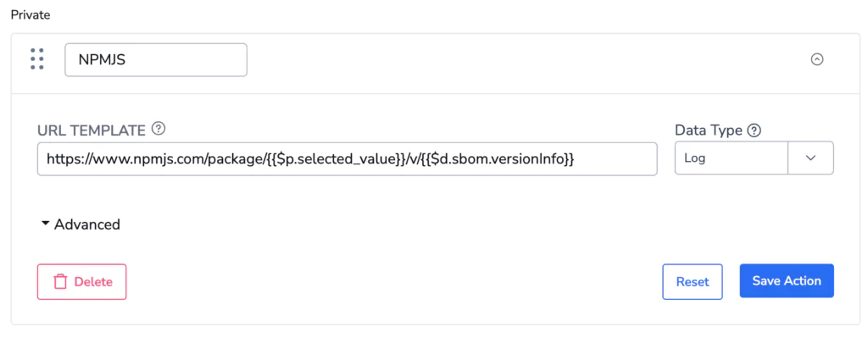Click the Save Action button

pos(787,281)
